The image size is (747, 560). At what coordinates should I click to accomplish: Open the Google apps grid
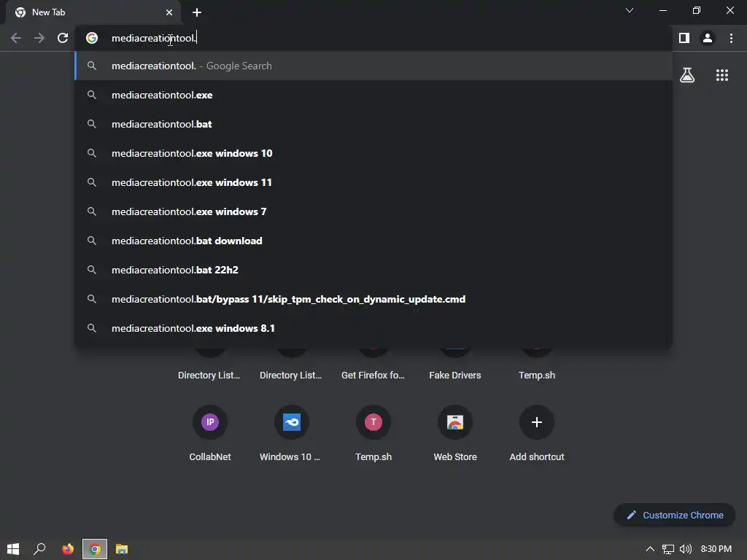coord(722,75)
